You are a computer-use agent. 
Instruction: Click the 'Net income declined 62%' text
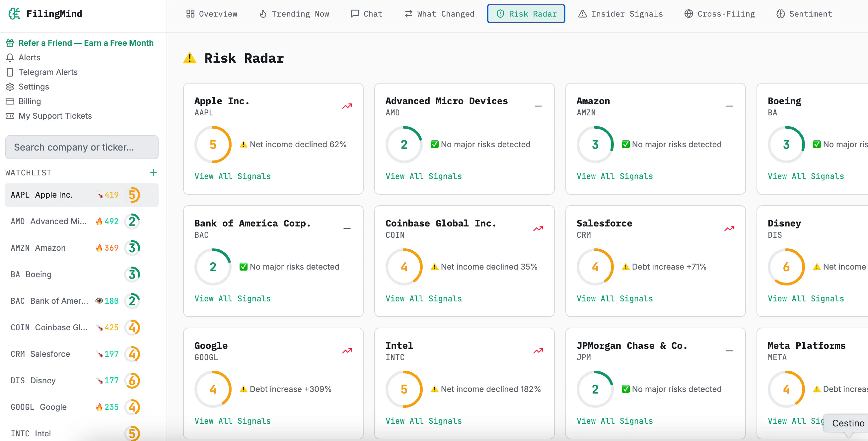click(298, 145)
